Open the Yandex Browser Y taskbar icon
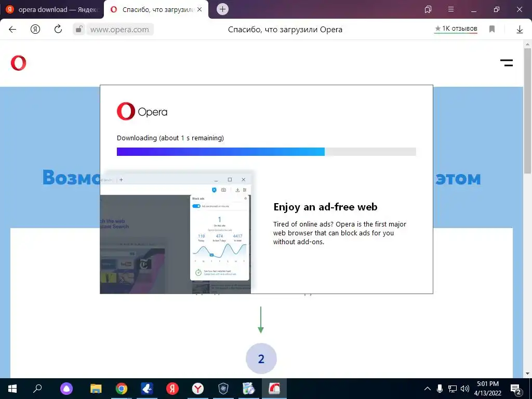The width and height of the screenshot is (532, 399). click(198, 389)
